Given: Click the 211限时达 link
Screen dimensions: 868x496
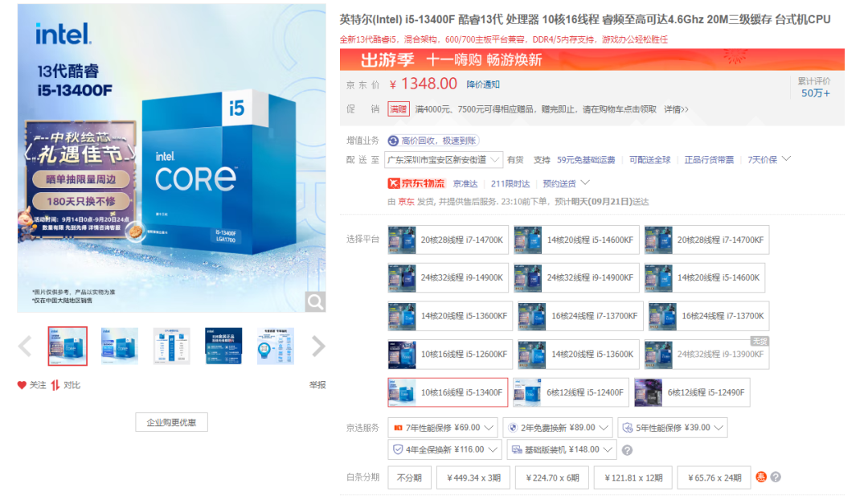Looking at the screenshot, I should tap(510, 184).
